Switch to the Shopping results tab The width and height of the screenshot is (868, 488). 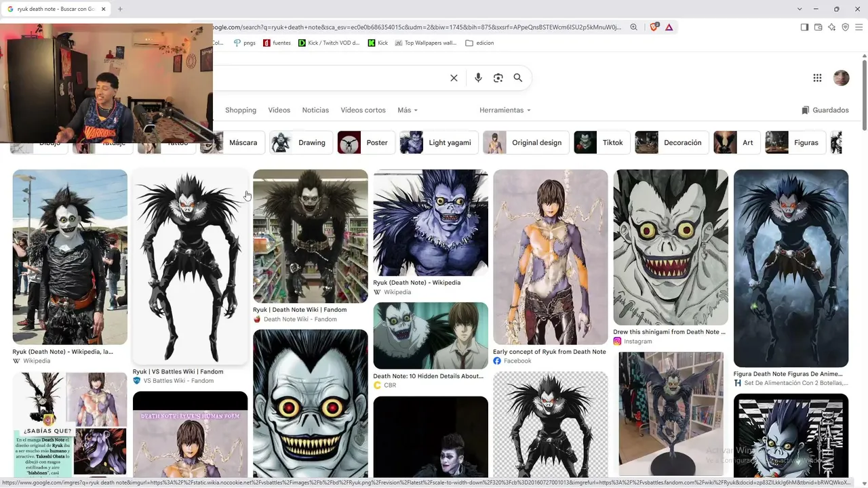click(x=241, y=110)
